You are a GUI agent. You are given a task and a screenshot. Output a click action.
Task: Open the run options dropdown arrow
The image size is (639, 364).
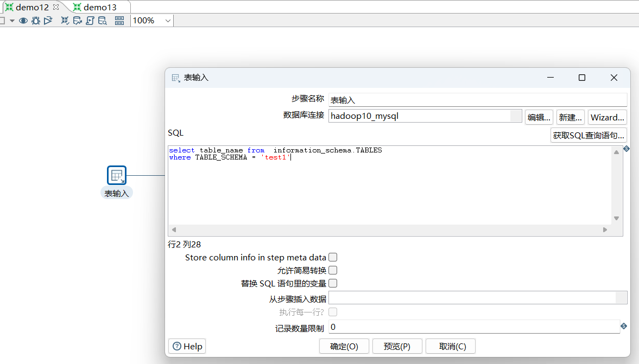point(12,21)
